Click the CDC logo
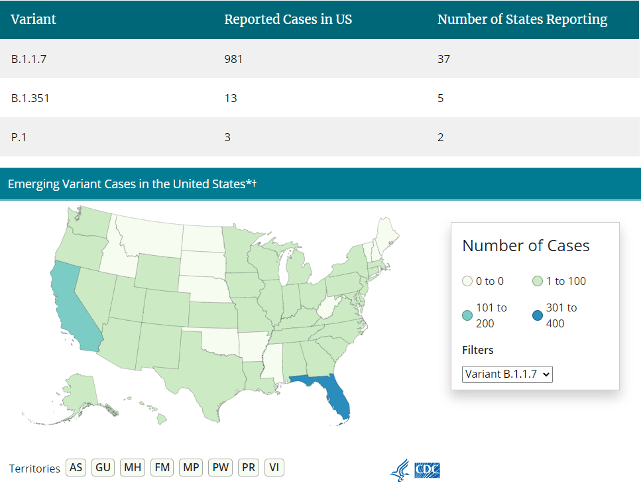Image resolution: width=642 pixels, height=504 pixels. click(x=428, y=470)
